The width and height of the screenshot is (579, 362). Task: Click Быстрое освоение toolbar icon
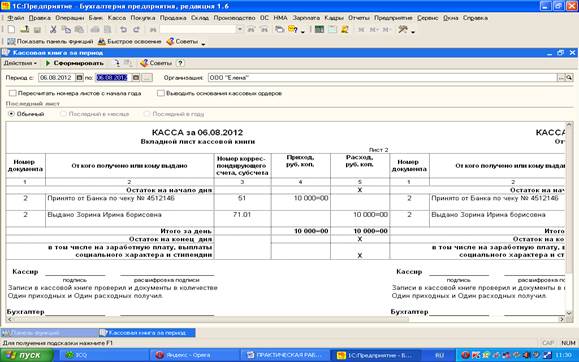[129, 42]
